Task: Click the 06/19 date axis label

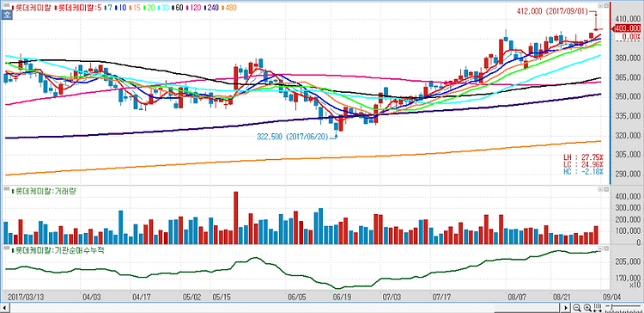Action: coord(341,296)
